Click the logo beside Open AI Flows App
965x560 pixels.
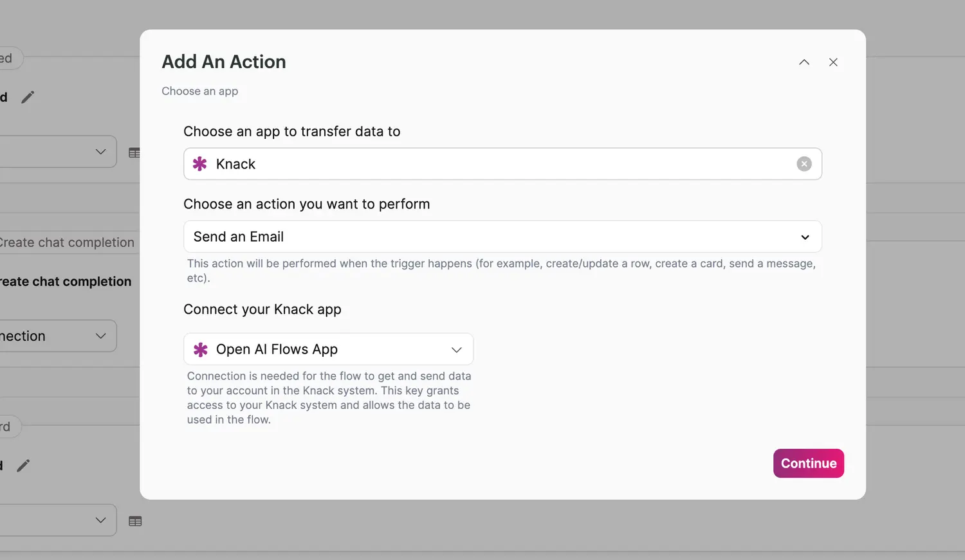pyautogui.click(x=201, y=349)
